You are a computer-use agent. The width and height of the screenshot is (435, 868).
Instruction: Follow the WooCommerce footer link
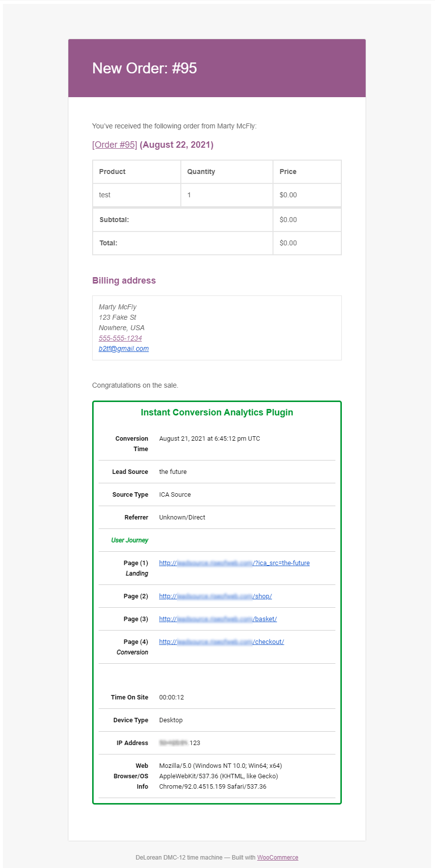[277, 858]
